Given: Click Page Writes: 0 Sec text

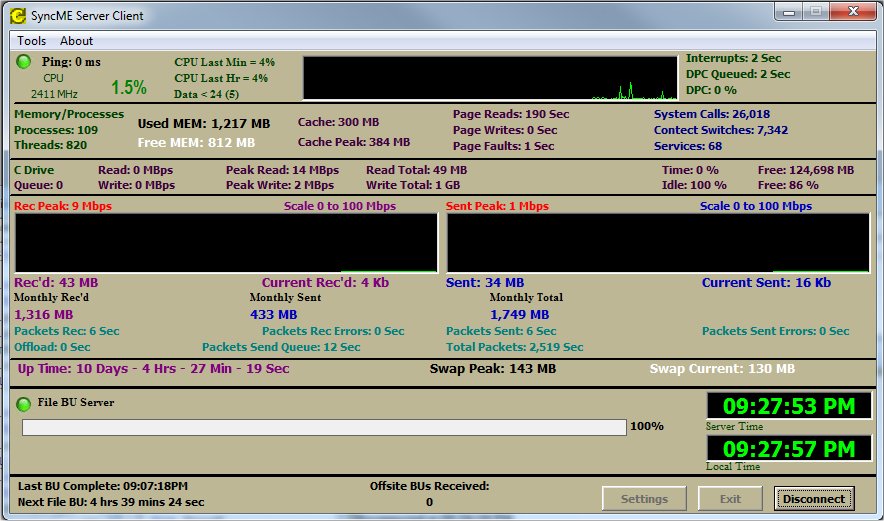Looking at the screenshot, I should click(x=505, y=130).
